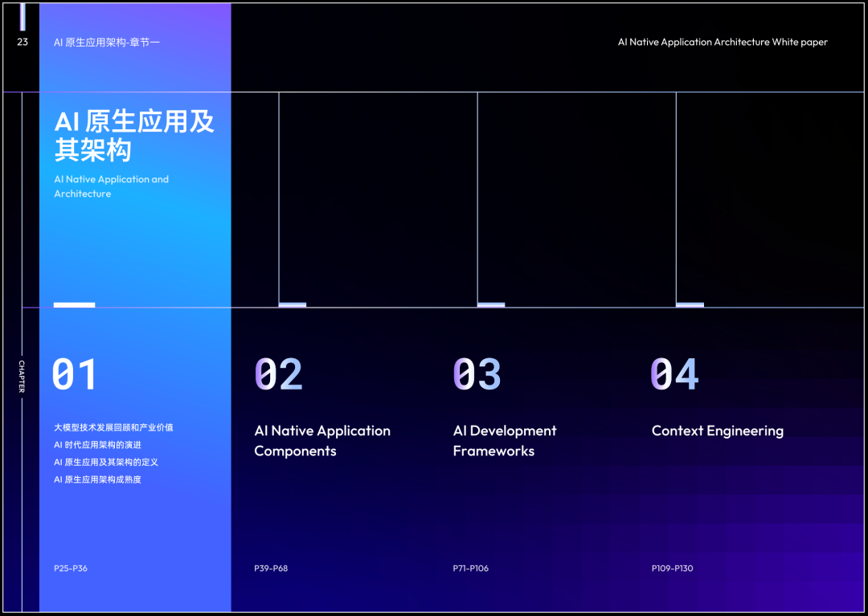
Task: Click page range P109-P130
Action: pos(672,568)
